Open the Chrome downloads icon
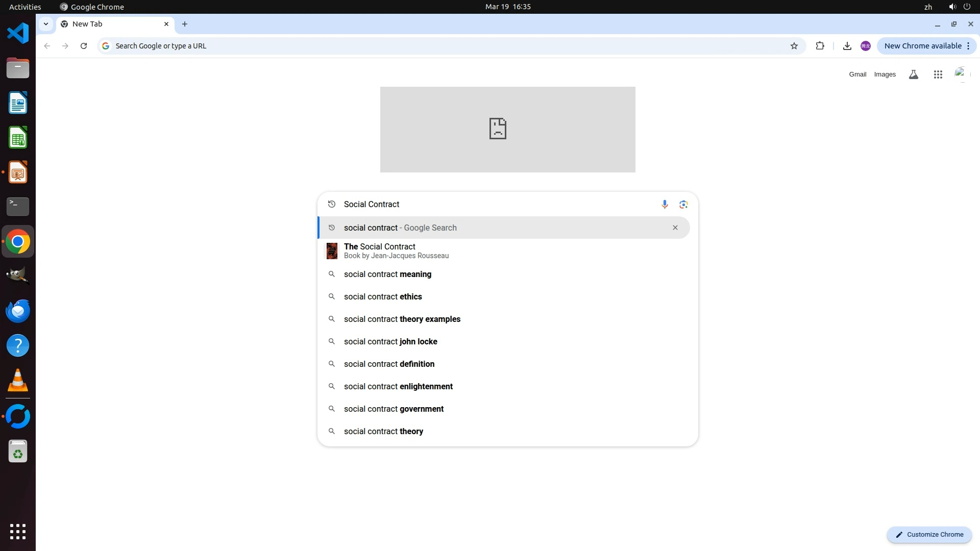The width and height of the screenshot is (980, 551). [847, 46]
